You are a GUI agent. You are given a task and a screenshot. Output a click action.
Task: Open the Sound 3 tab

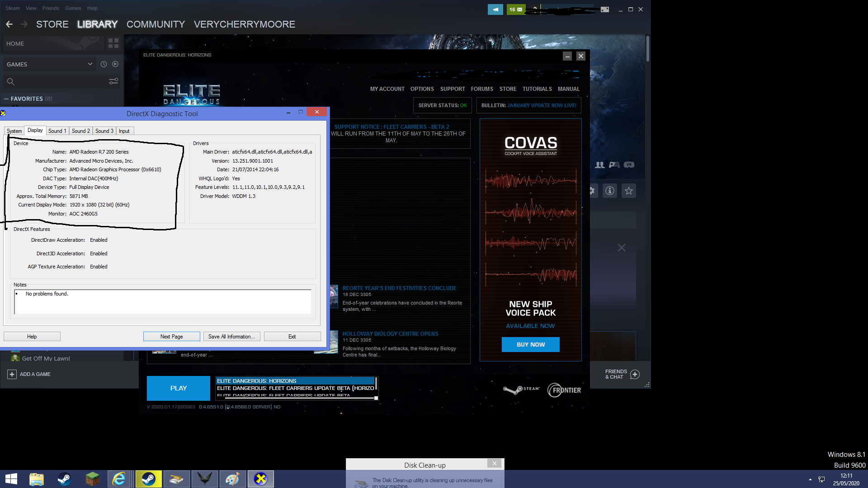click(104, 131)
